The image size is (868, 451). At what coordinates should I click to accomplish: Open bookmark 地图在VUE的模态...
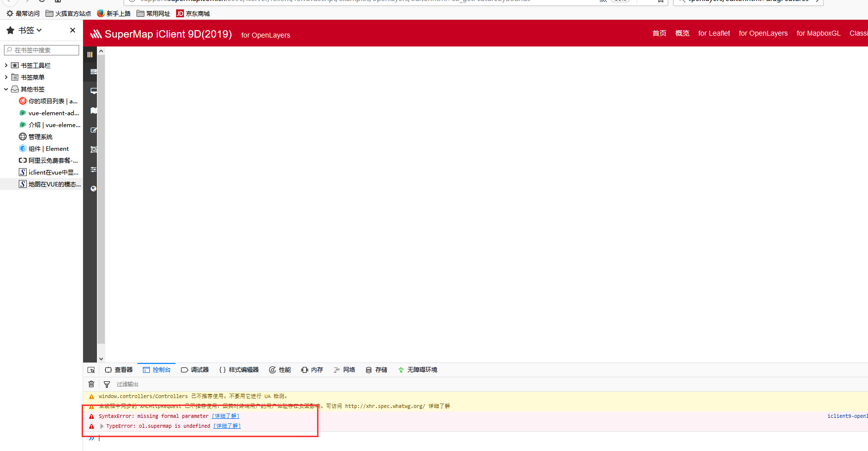pos(49,184)
